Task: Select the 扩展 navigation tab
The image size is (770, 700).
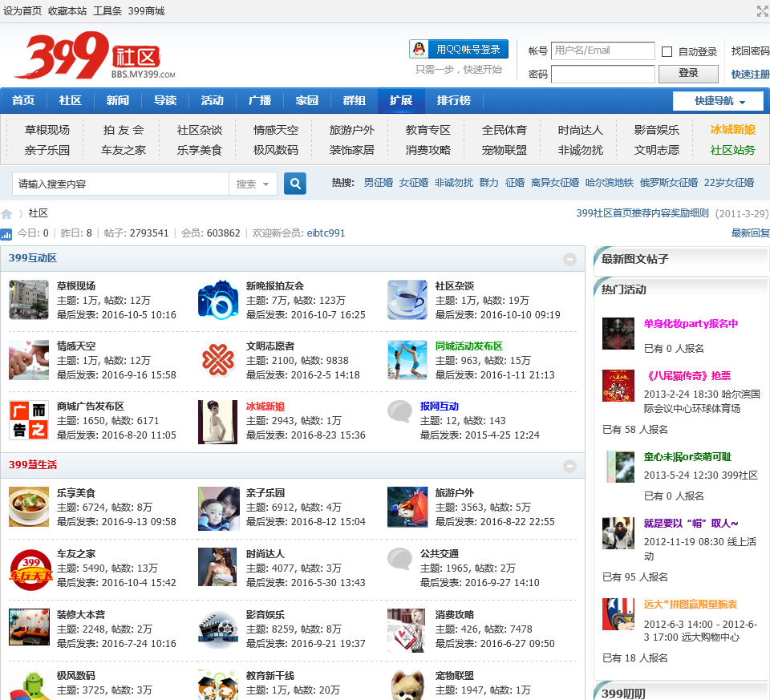Action: [401, 101]
